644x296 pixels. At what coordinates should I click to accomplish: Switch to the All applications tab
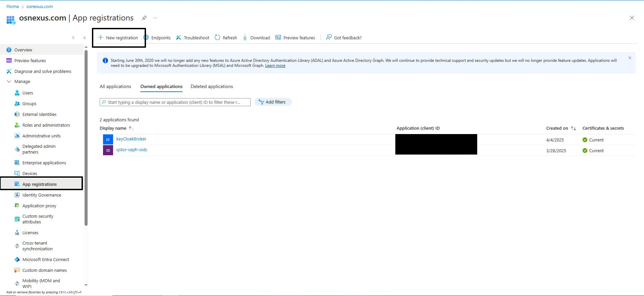(x=115, y=86)
